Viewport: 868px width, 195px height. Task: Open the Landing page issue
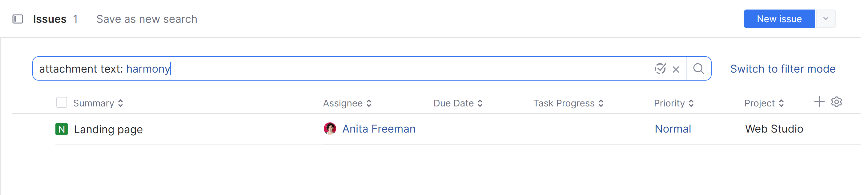[108, 129]
